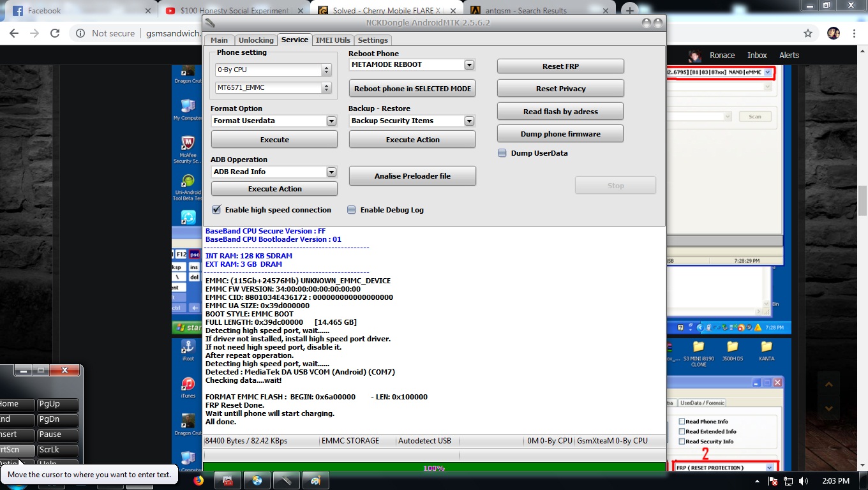Image resolution: width=868 pixels, height=490 pixels.
Task: Click the page scroll-up chevron button
Action: [x=828, y=384]
